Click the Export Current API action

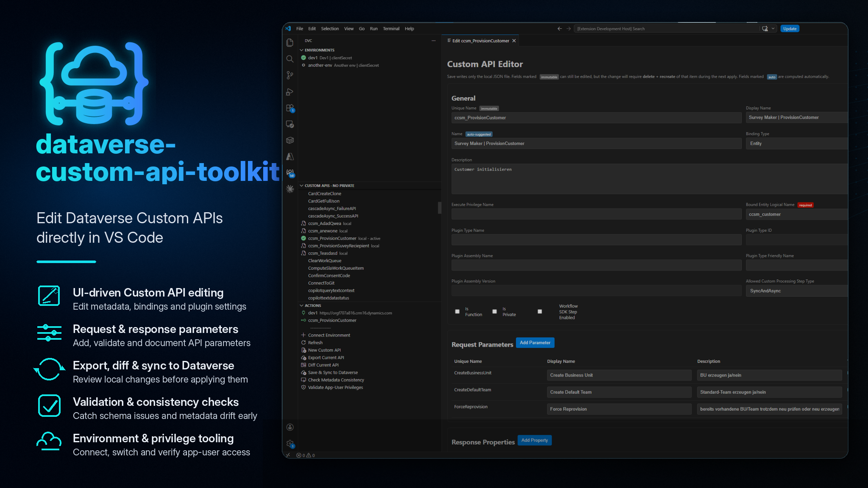point(325,358)
